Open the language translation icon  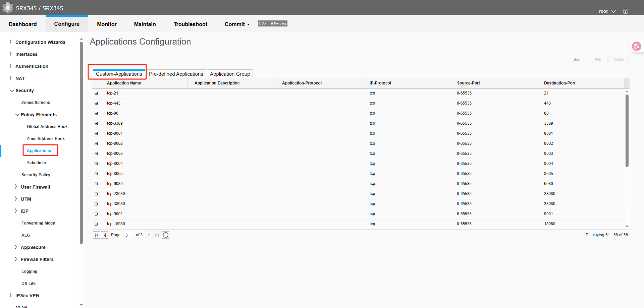(x=636, y=46)
